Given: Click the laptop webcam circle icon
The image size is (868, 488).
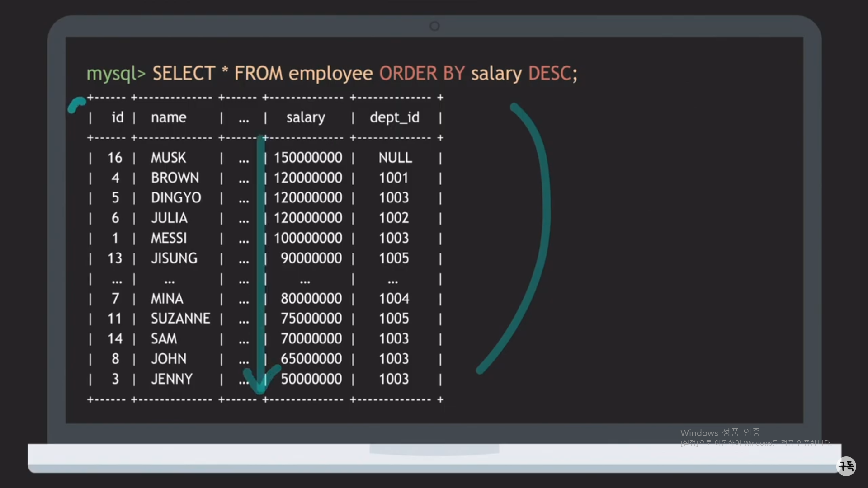Looking at the screenshot, I should pos(434,26).
